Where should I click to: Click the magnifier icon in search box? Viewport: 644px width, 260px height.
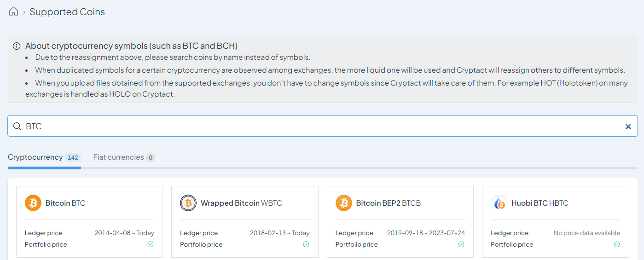(x=17, y=126)
